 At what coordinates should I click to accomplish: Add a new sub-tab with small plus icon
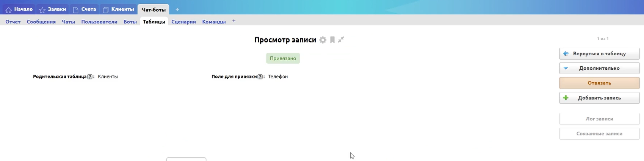pyautogui.click(x=234, y=21)
